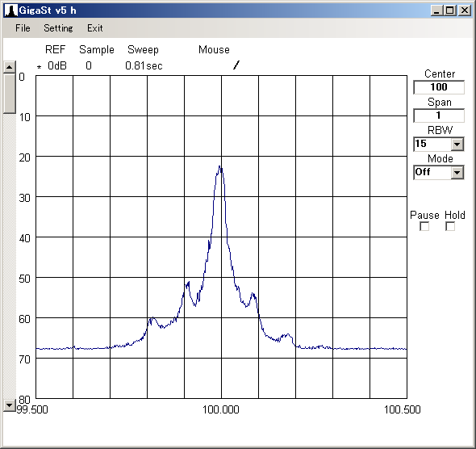476x449 pixels.
Task: Click the asterisk marker beside 0dB
Action: 39,67
